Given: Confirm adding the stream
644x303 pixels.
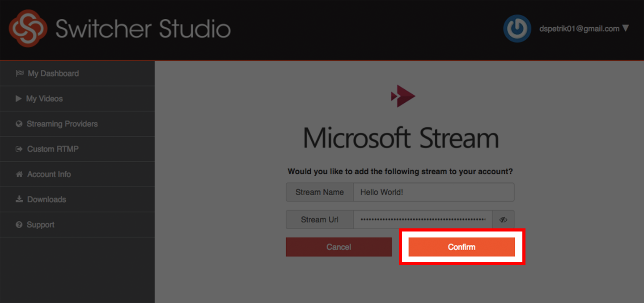Looking at the screenshot, I should 462,247.
